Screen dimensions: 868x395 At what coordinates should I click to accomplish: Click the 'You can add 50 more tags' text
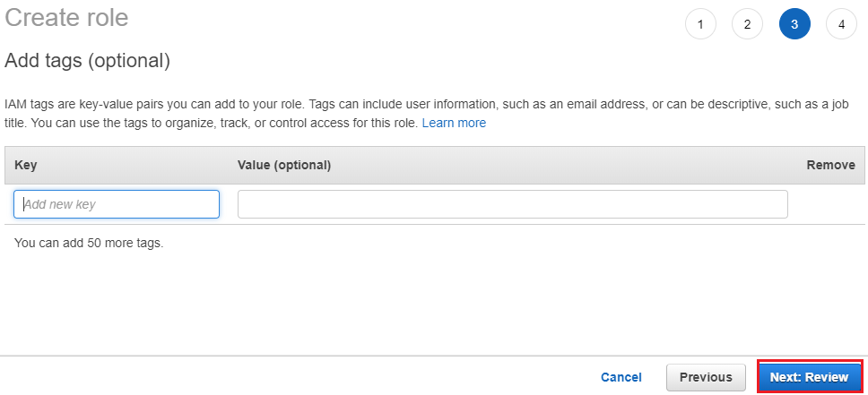tap(89, 243)
